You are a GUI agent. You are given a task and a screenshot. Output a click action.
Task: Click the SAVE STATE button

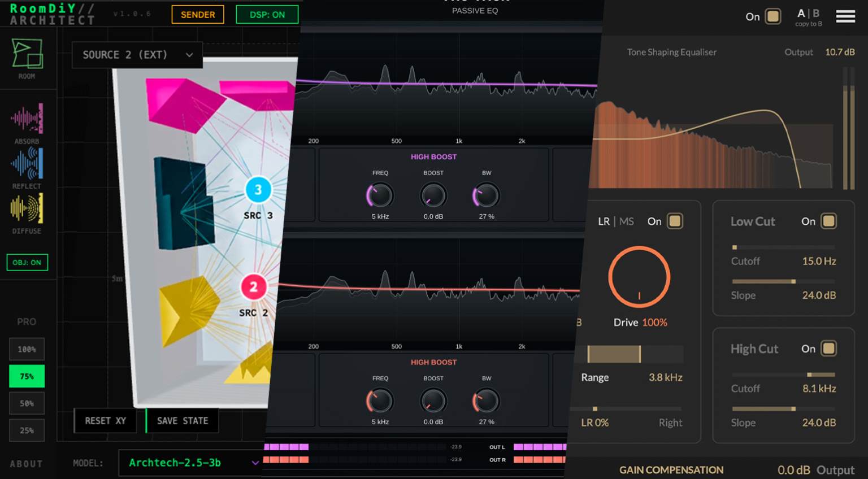(182, 421)
